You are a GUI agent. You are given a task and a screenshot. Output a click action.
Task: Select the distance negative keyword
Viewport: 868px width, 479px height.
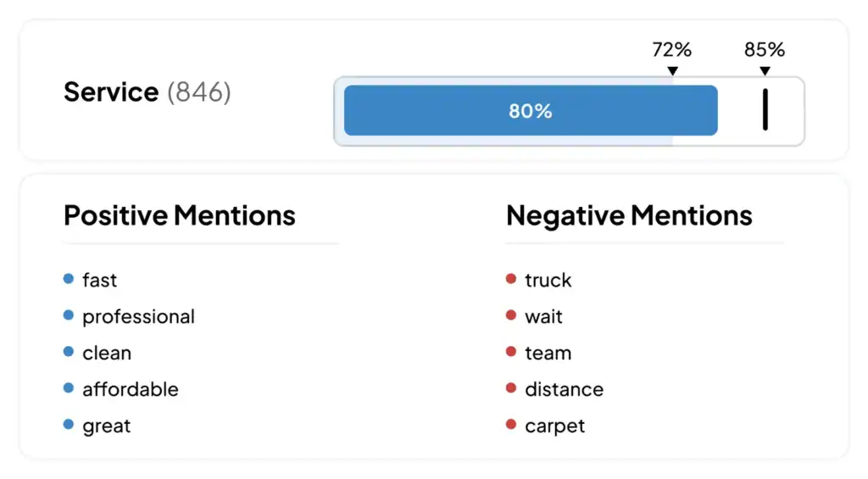tap(565, 389)
